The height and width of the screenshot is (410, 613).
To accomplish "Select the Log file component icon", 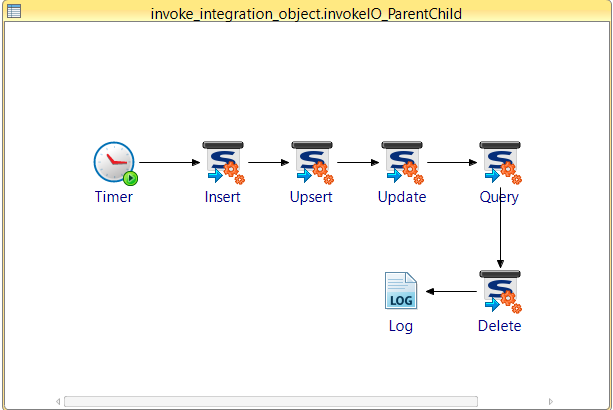I will [401, 291].
